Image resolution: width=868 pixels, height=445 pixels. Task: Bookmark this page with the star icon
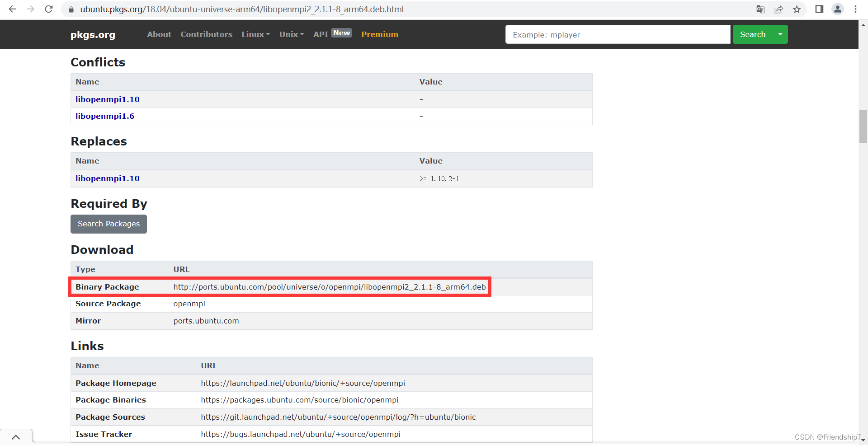(x=797, y=9)
